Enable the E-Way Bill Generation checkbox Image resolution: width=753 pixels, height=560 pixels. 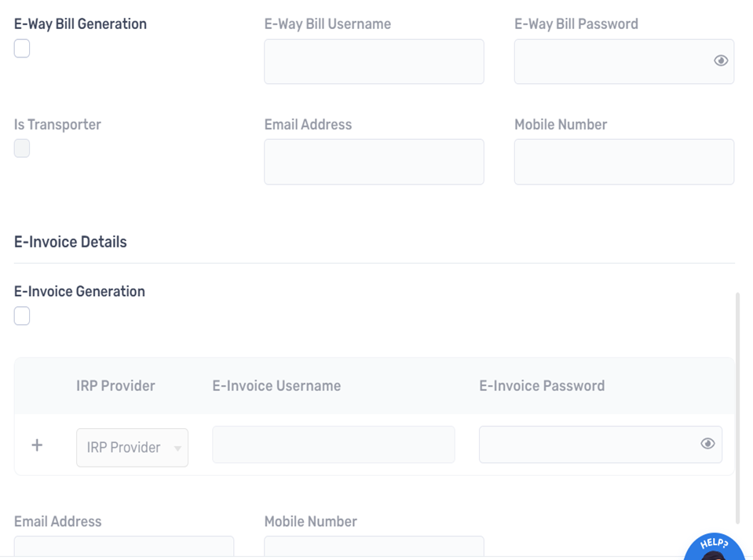click(x=22, y=49)
